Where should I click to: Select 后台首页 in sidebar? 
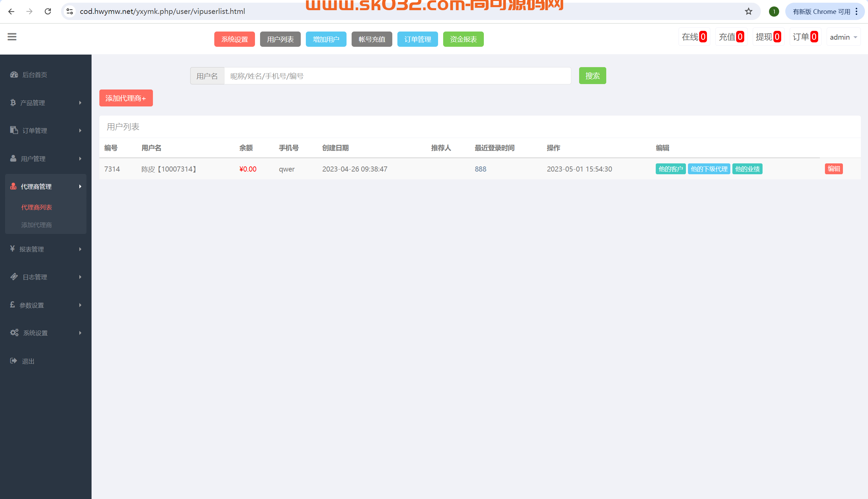[x=35, y=75]
